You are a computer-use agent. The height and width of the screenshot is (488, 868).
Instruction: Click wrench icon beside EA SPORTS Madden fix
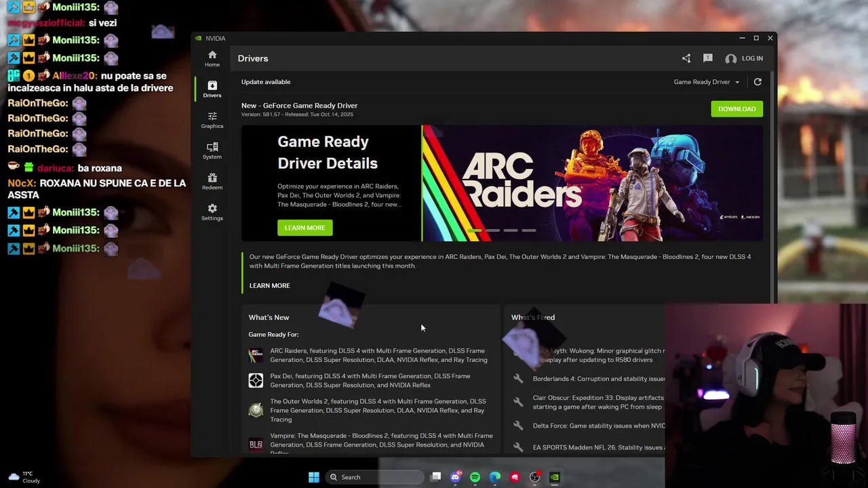tap(518, 447)
